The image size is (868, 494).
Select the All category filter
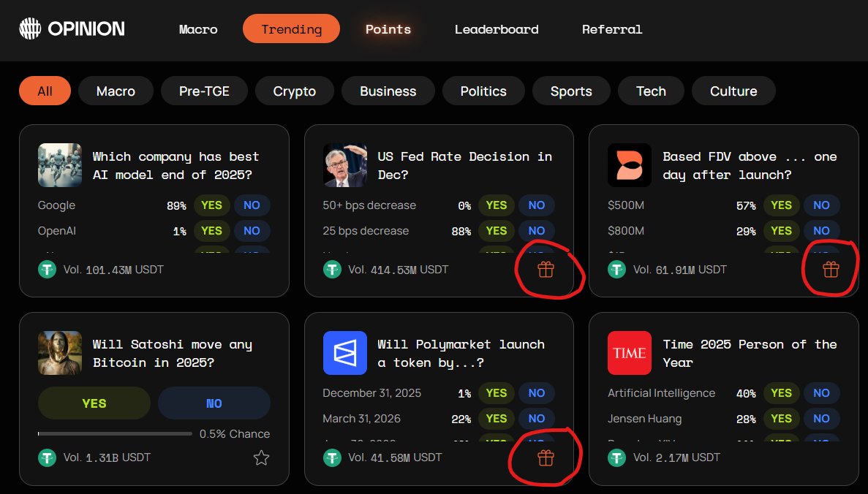[x=45, y=91]
